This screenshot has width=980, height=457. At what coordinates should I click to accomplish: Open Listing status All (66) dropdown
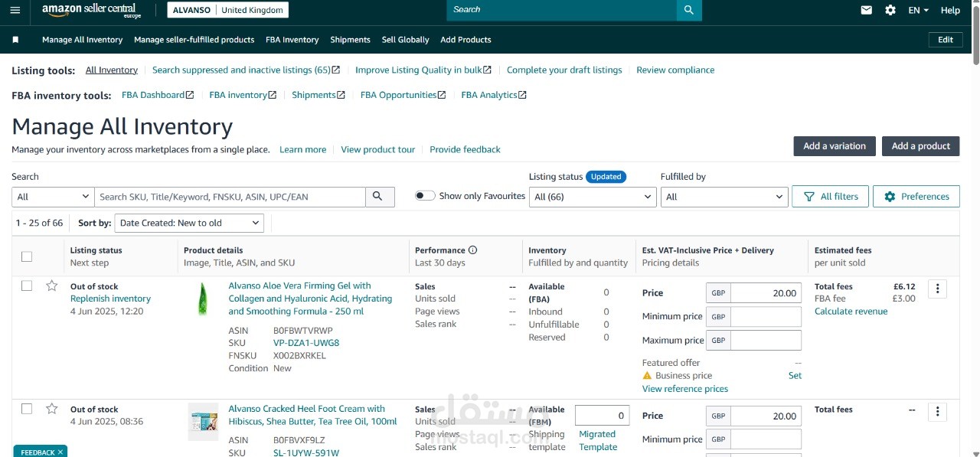coord(593,197)
